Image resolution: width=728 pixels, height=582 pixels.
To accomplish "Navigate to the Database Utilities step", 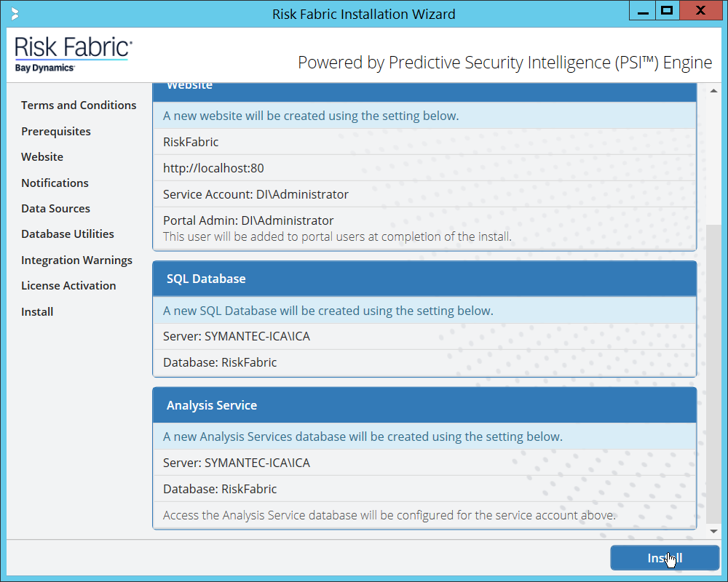I will point(68,234).
